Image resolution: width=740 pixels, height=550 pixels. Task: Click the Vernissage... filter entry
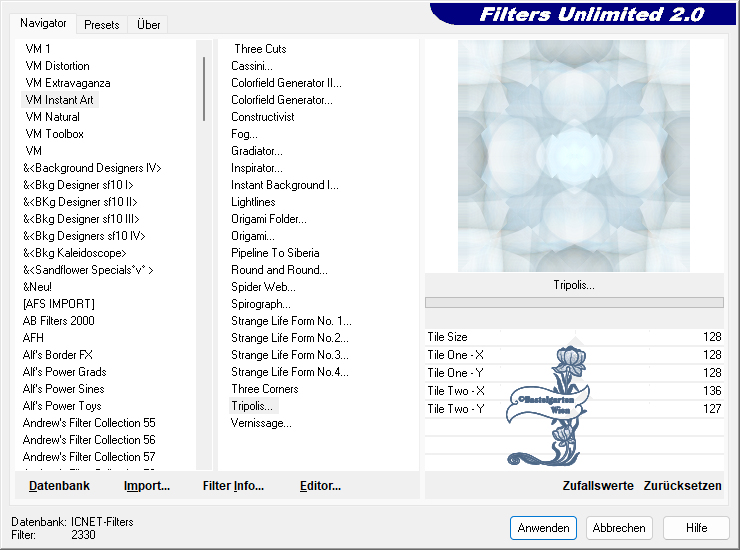tap(261, 423)
